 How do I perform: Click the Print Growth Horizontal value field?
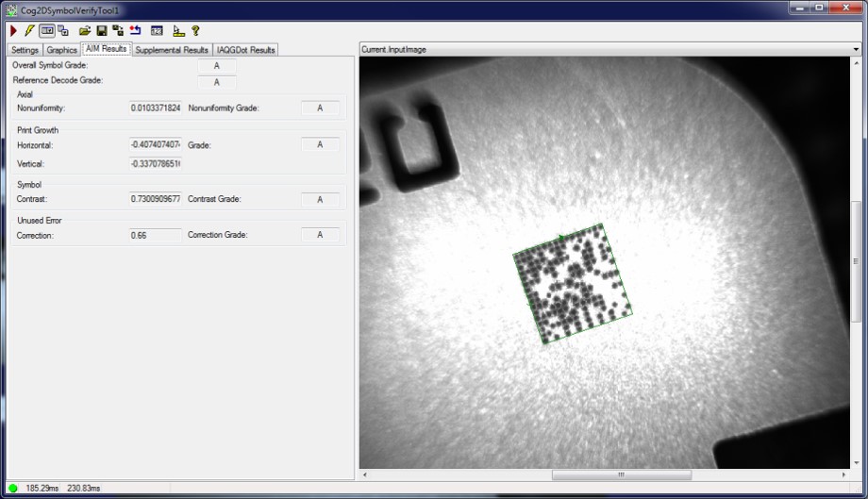[x=155, y=144]
